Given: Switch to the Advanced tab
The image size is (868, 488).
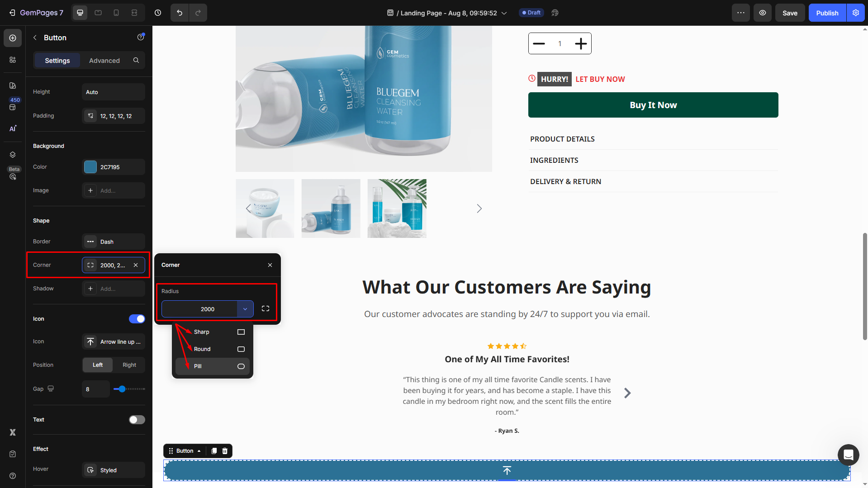Looking at the screenshot, I should pyautogui.click(x=104, y=60).
